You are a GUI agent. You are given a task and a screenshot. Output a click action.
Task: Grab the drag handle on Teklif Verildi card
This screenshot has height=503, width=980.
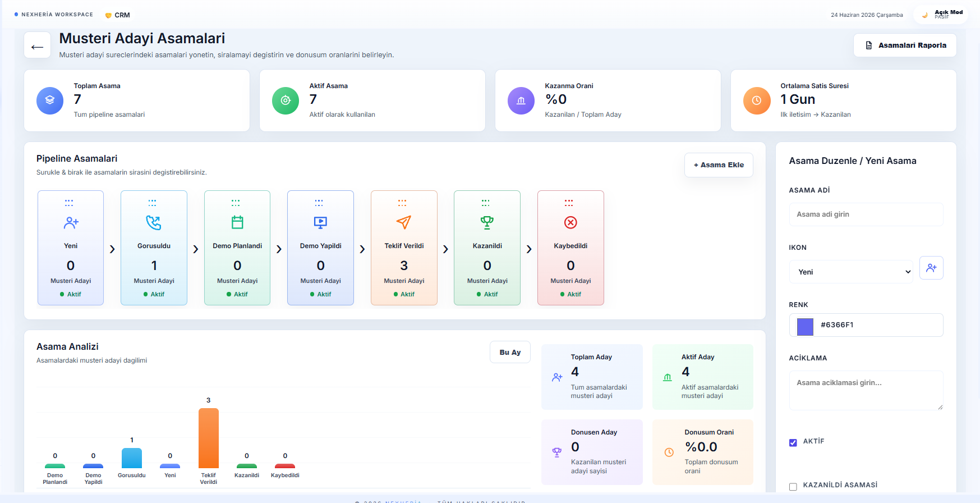tap(402, 203)
